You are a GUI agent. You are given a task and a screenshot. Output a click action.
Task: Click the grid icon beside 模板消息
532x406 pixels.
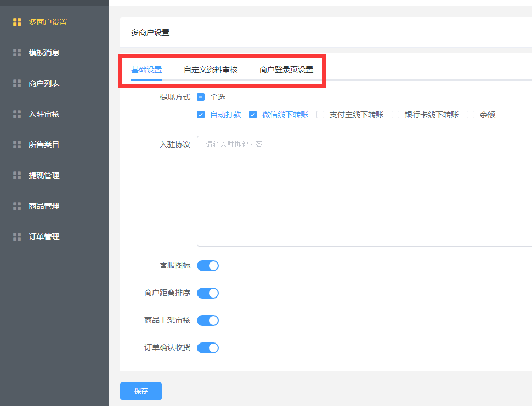[x=17, y=53]
